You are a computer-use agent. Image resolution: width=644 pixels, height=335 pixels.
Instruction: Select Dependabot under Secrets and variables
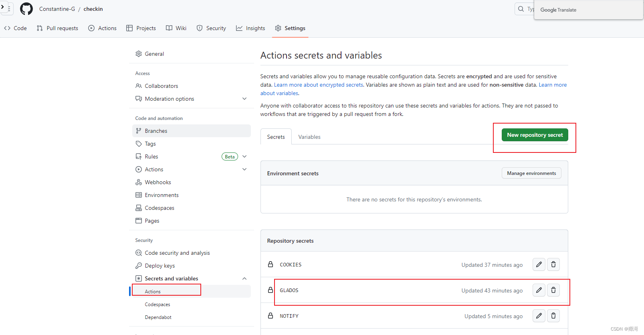158,317
